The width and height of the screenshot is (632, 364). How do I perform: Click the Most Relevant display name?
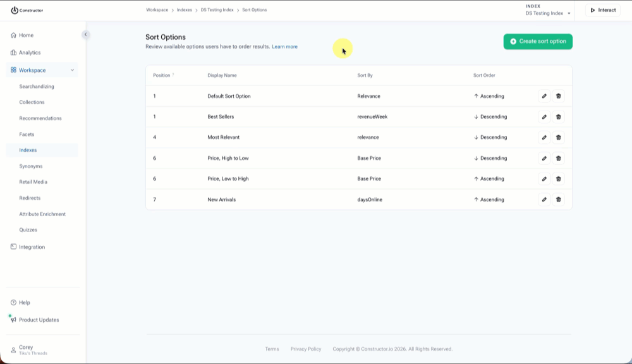click(x=223, y=138)
